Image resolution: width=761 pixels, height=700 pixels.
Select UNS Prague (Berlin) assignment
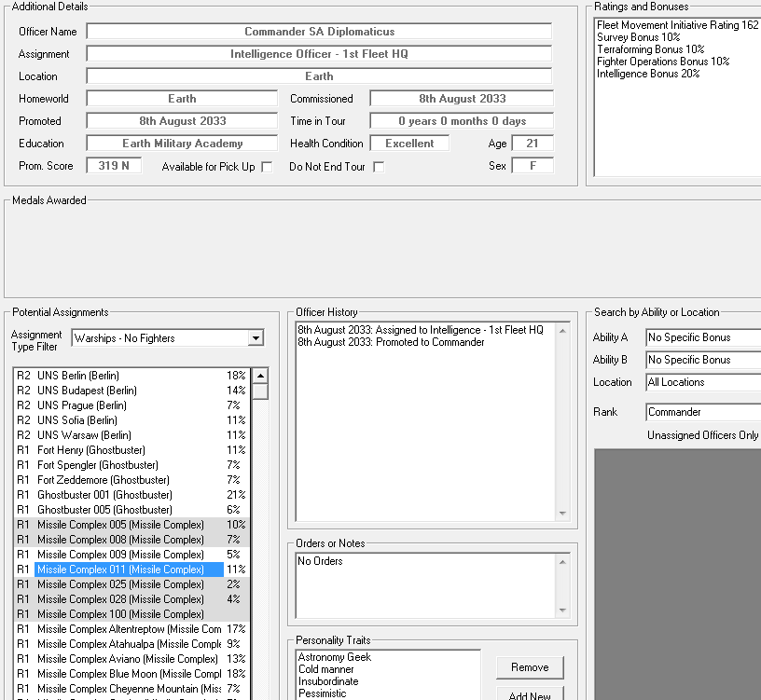click(x=131, y=405)
